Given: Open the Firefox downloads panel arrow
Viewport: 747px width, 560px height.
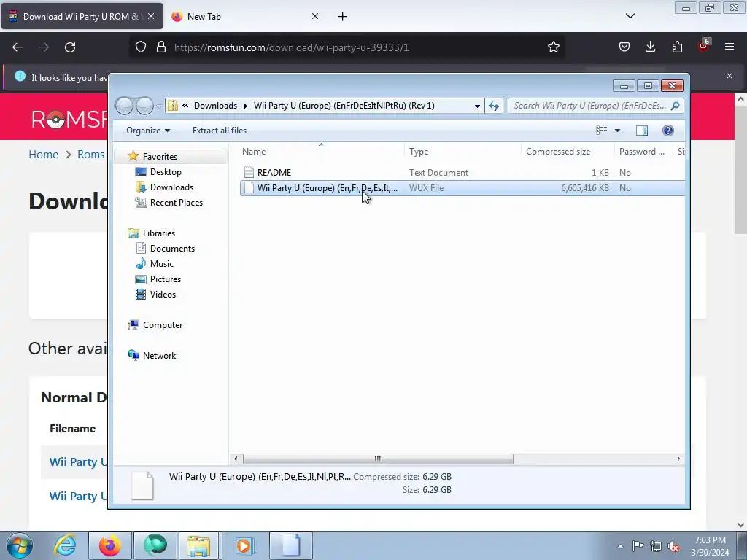Looking at the screenshot, I should pyautogui.click(x=650, y=47).
